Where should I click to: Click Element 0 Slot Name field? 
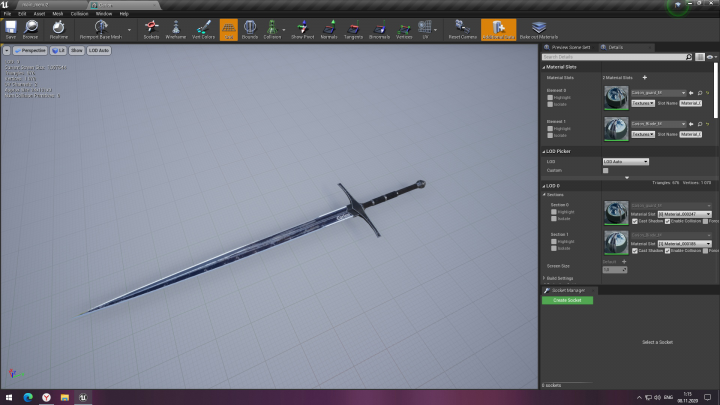(x=691, y=103)
